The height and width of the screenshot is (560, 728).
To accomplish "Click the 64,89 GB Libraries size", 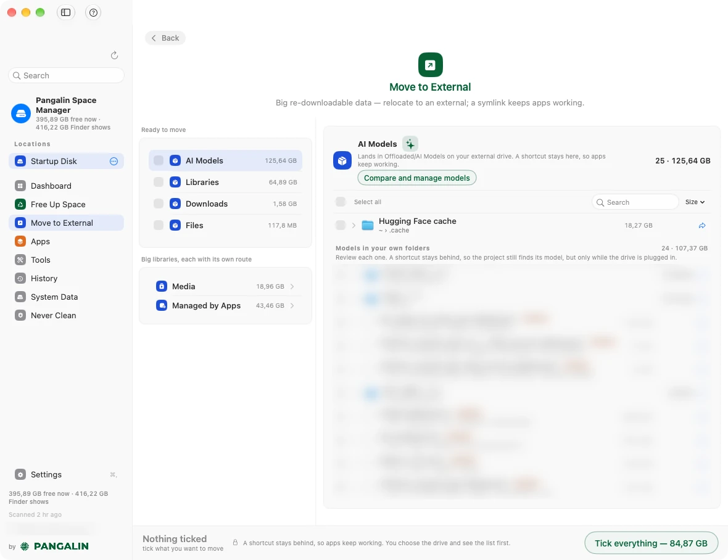I will click(283, 183).
